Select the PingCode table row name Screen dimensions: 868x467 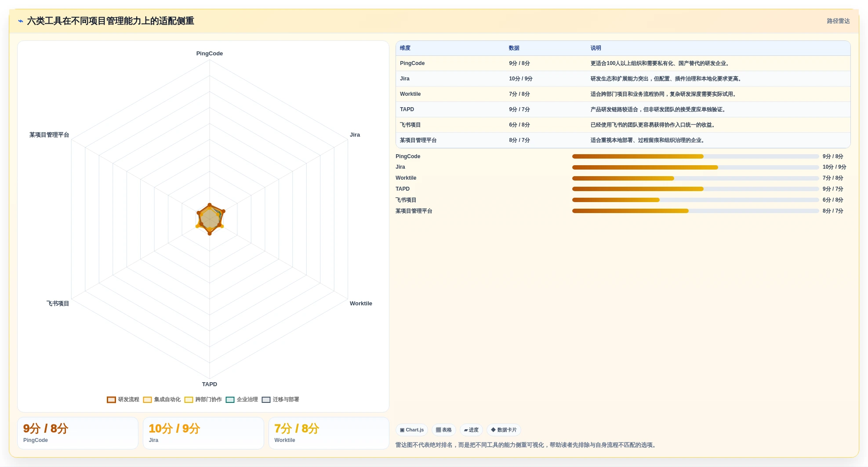point(412,63)
